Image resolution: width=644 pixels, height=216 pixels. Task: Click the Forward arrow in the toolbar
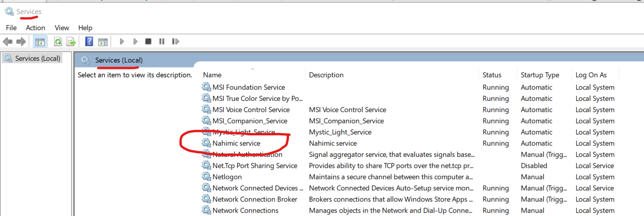tap(21, 42)
